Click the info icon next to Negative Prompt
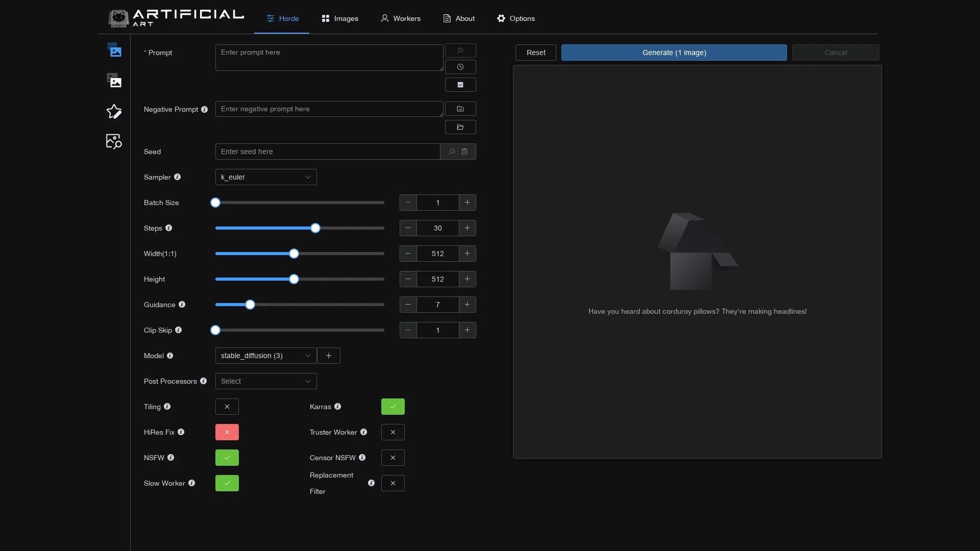 205,110
